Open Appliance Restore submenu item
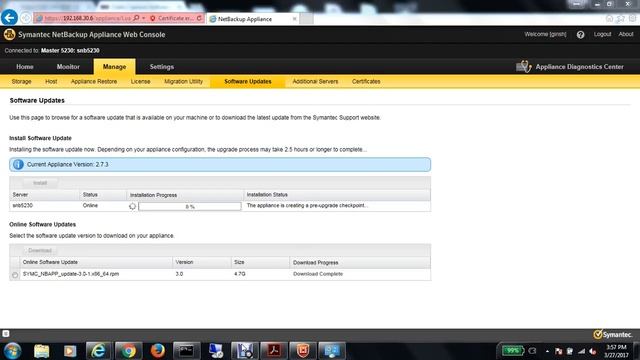Image resolution: width=640 pixels, height=360 pixels. point(94,82)
